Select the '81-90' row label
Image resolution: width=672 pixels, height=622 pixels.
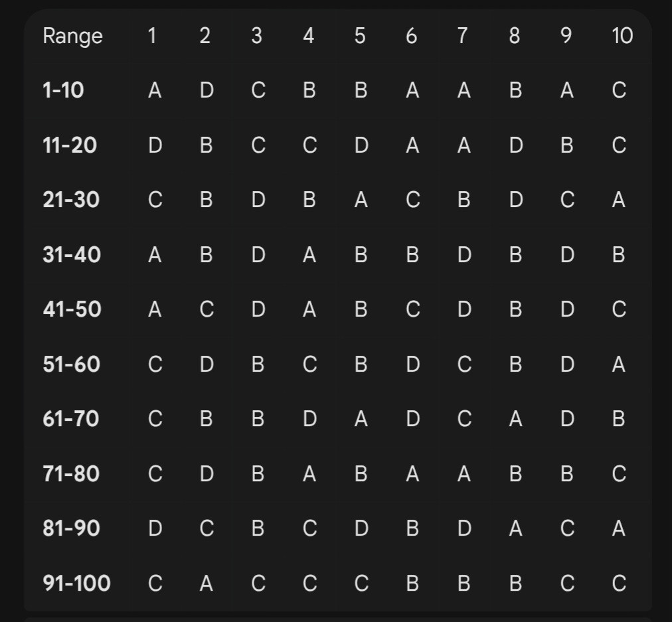click(x=71, y=528)
